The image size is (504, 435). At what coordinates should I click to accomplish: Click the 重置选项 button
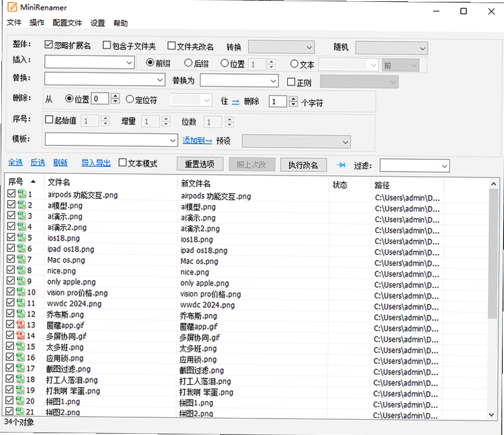coord(200,164)
